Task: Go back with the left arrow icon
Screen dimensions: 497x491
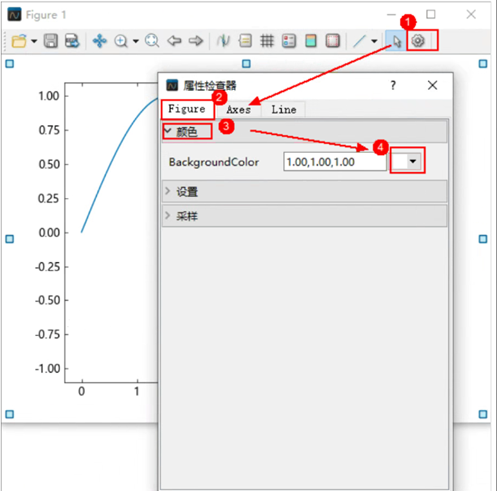Action: 174,41
